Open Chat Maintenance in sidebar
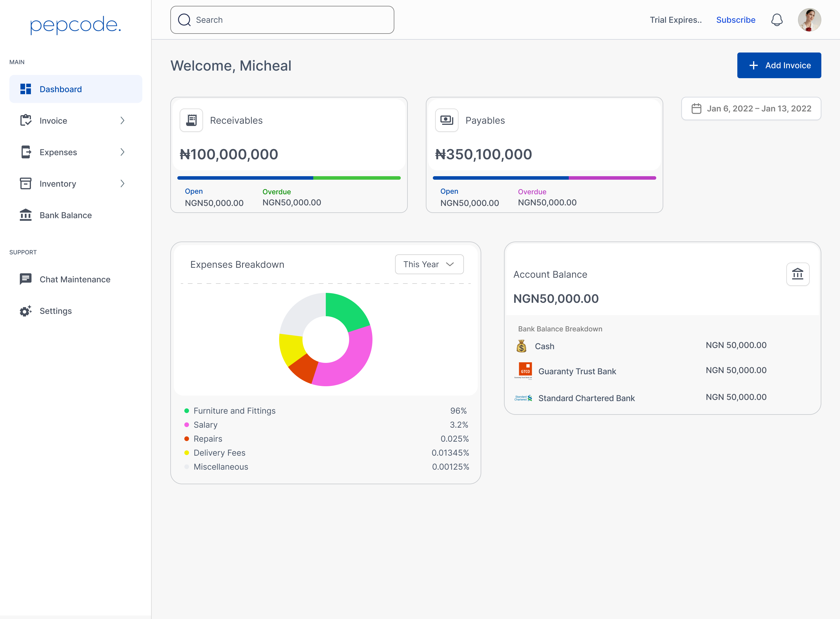This screenshot has width=840, height=619. coord(75,279)
